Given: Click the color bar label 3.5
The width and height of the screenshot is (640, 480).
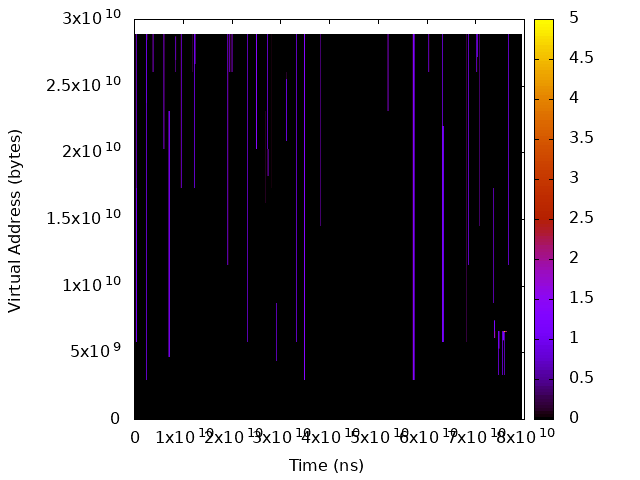Looking at the screenshot, I should (x=581, y=138).
